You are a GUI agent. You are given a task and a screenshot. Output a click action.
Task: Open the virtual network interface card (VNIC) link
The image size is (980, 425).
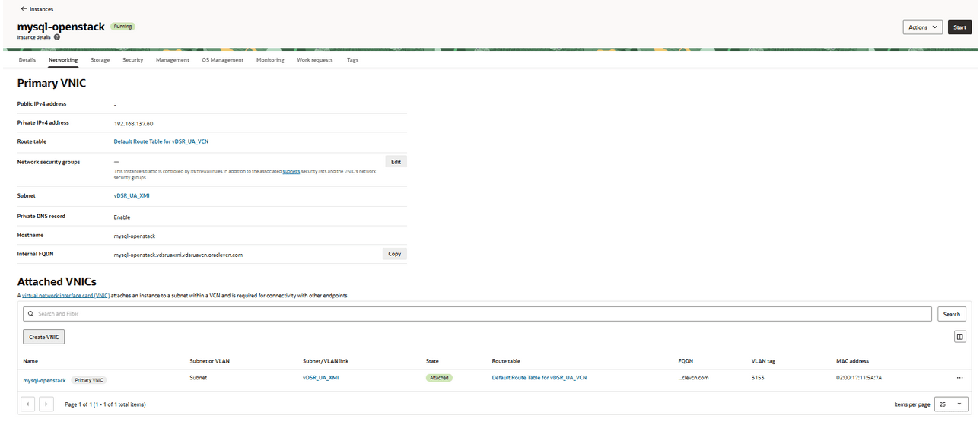pos(65,295)
